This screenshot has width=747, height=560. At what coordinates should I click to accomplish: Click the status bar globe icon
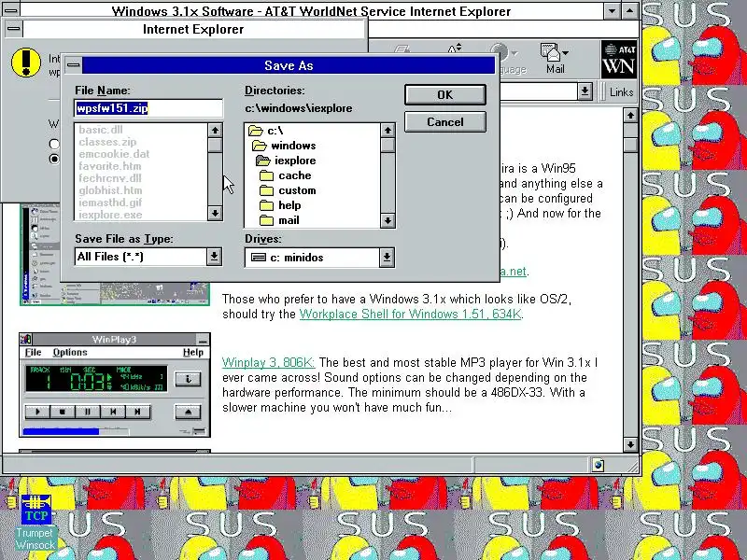(x=599, y=465)
